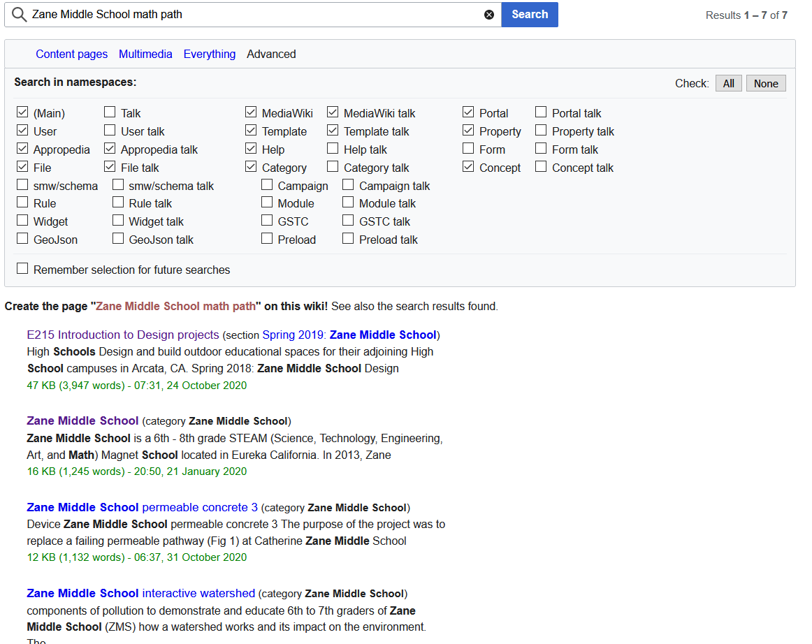Open Zane Middle School permeable concrete 3
The width and height of the screenshot is (812, 644).
142,507
